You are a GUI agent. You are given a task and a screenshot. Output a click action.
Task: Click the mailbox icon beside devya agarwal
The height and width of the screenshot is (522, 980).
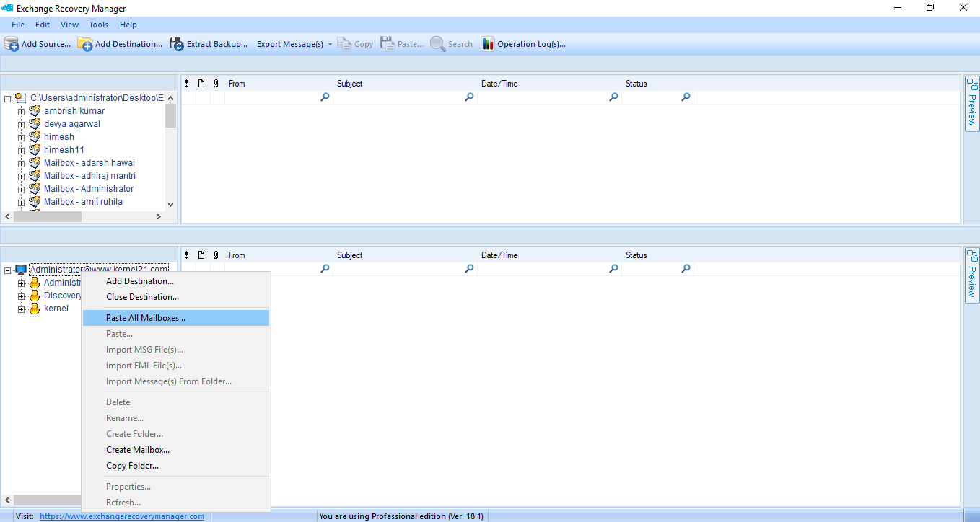(35, 124)
